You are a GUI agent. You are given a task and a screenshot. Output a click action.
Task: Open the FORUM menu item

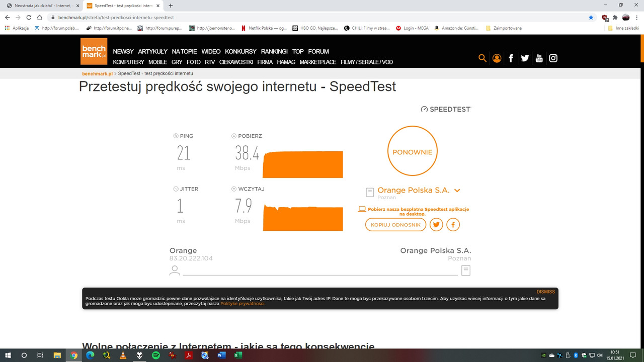(318, 51)
